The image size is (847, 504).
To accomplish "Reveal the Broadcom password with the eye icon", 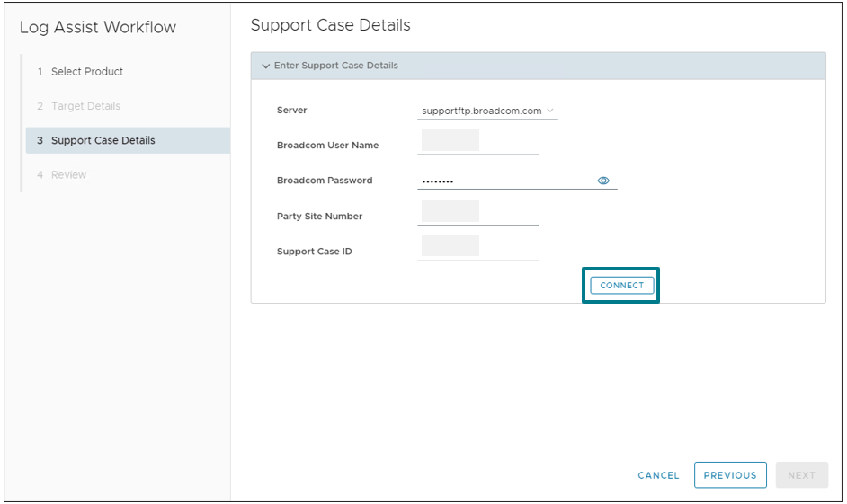I will tap(603, 181).
